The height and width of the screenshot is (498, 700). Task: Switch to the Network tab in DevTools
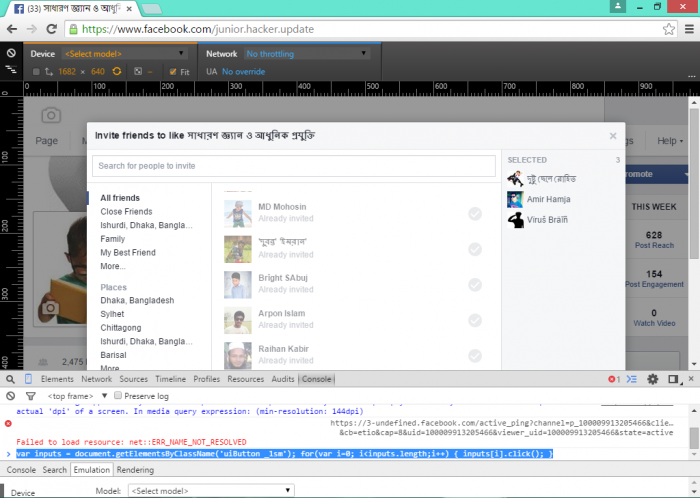pyautogui.click(x=96, y=379)
